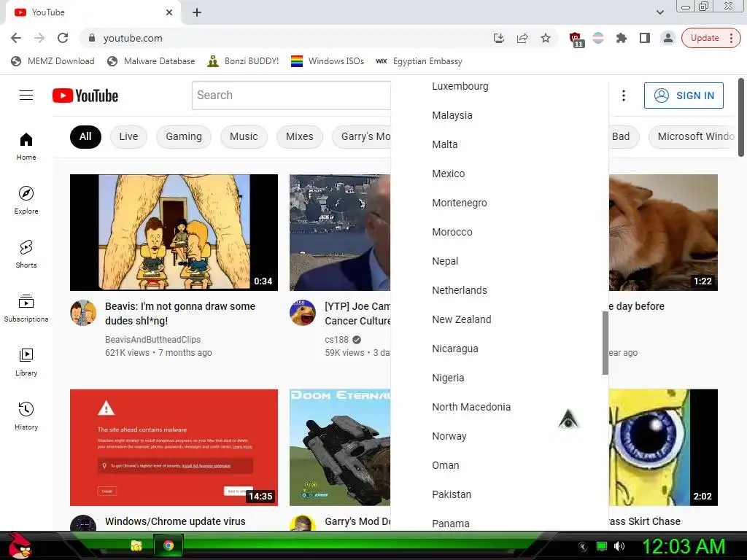The width and height of the screenshot is (747, 560).
Task: Click the browser forward arrow
Action: [39, 38]
